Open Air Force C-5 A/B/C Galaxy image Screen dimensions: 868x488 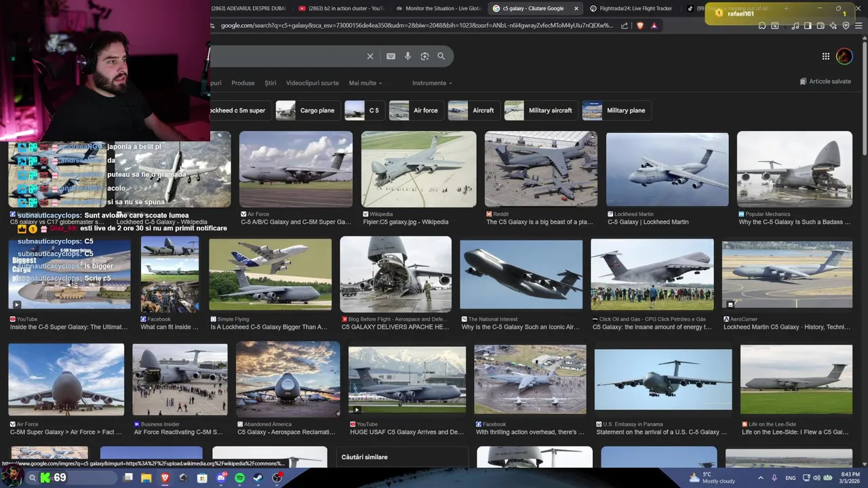tap(296, 169)
